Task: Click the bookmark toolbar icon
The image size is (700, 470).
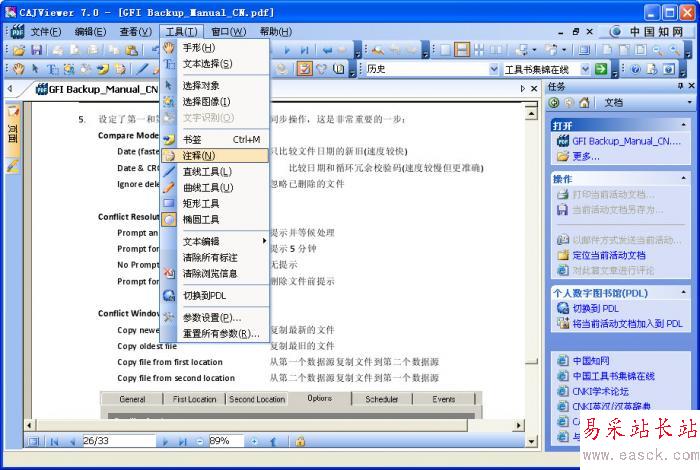Action: [x=103, y=69]
